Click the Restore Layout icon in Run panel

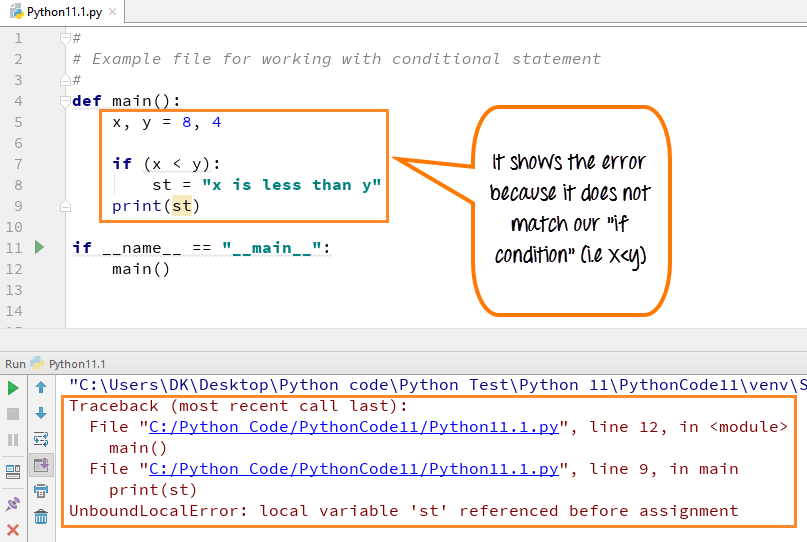click(x=13, y=471)
